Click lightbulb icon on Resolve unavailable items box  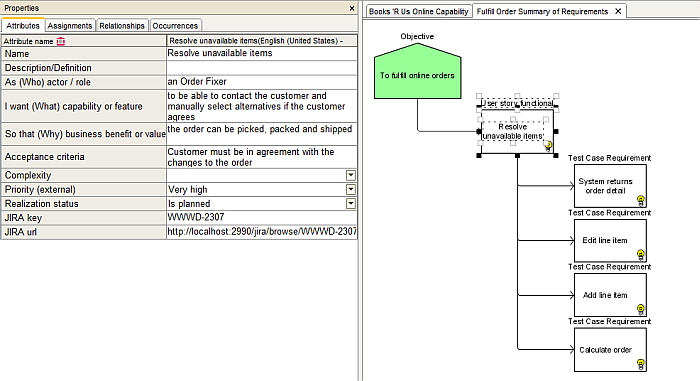click(x=548, y=146)
